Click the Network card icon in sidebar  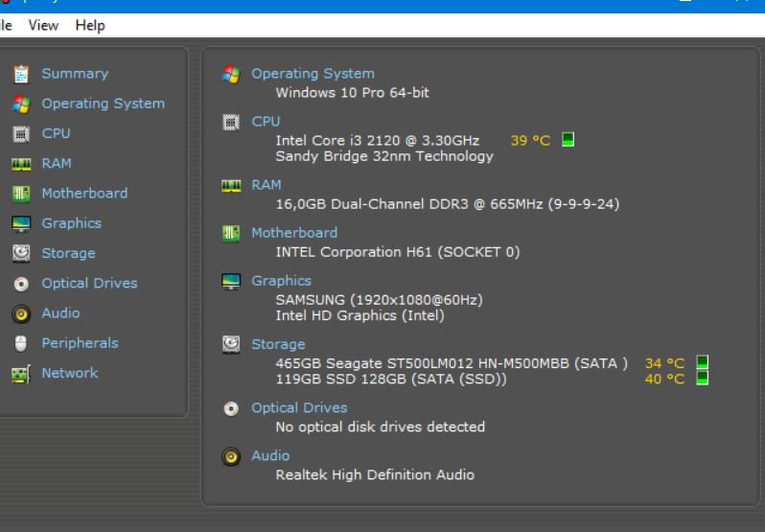click(x=21, y=374)
